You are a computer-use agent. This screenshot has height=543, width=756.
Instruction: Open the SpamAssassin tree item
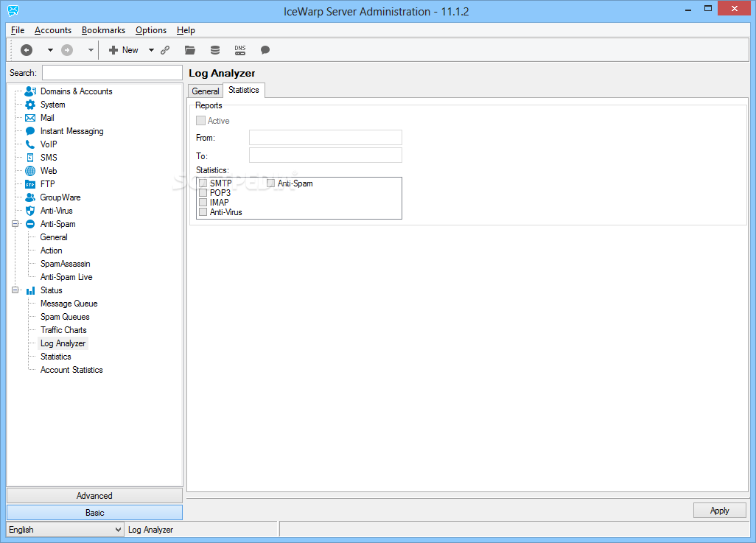point(66,264)
